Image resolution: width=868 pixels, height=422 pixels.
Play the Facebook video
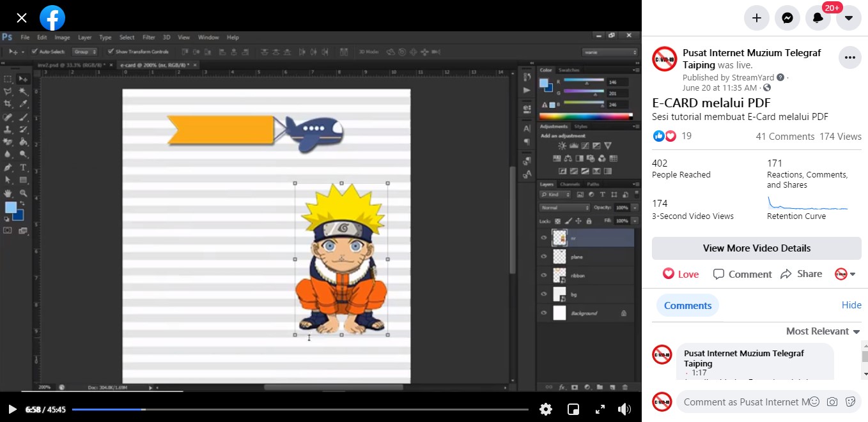pos(12,409)
